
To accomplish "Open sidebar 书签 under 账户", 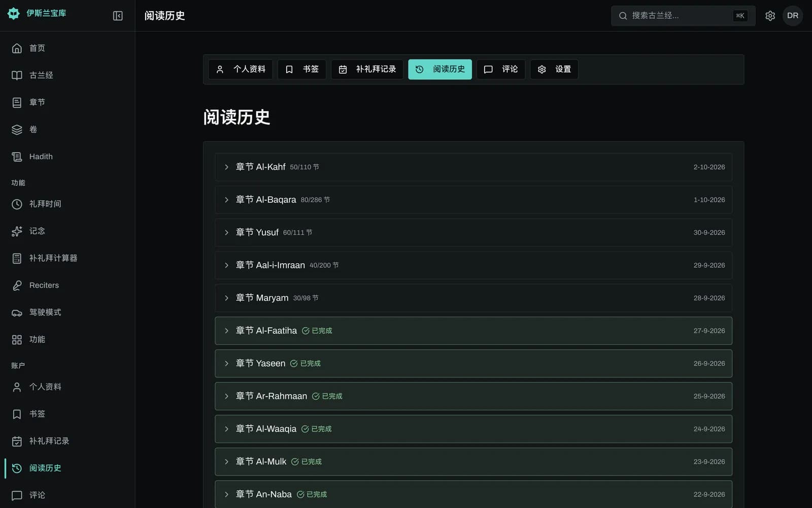I will click(x=67, y=414).
